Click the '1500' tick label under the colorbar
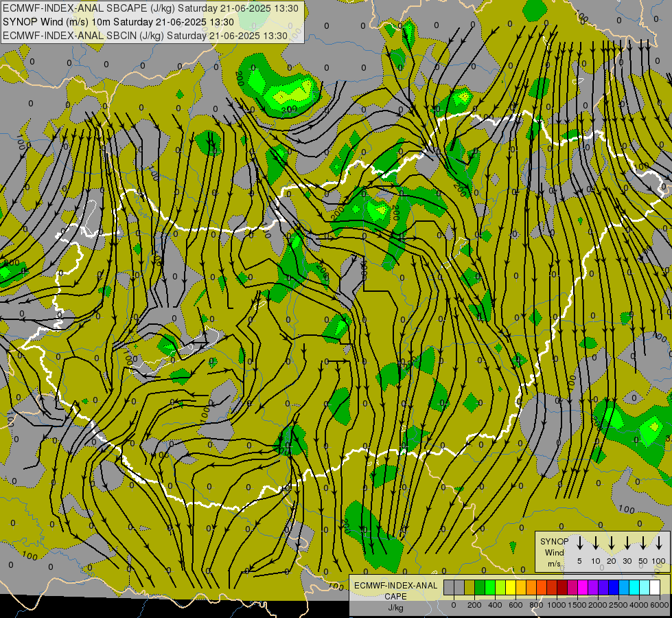Image resolution: width=672 pixels, height=618 pixels. point(577,605)
